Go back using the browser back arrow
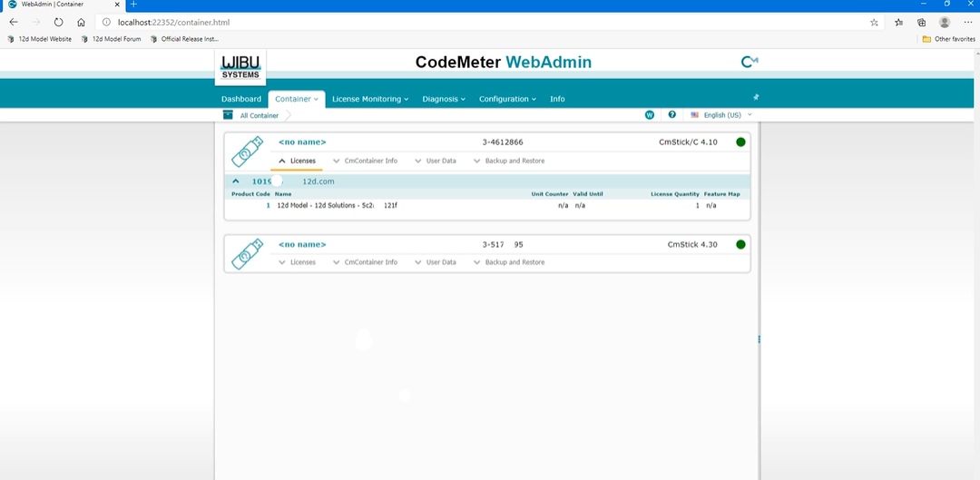Screen dimensions: 980x480 pos(14,22)
